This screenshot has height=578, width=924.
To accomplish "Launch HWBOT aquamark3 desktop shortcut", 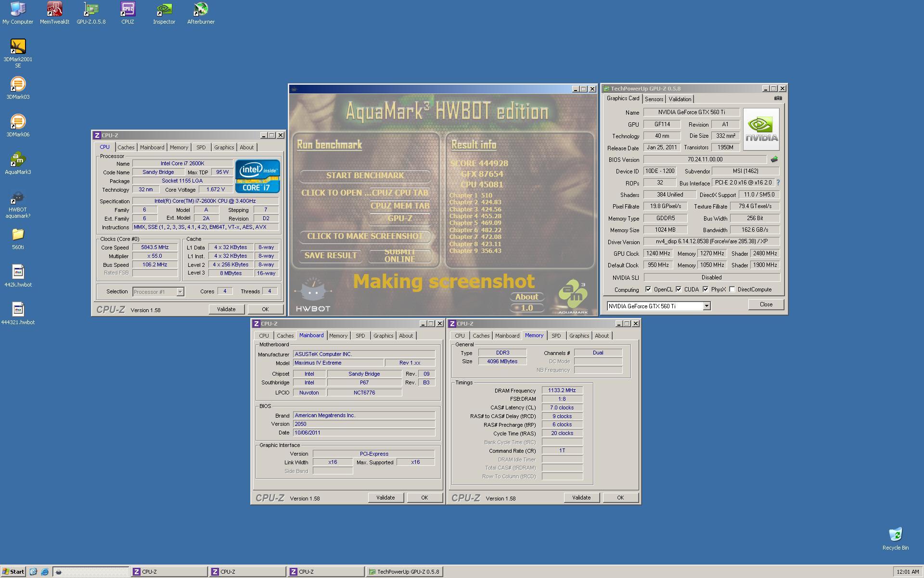I will [x=18, y=204].
